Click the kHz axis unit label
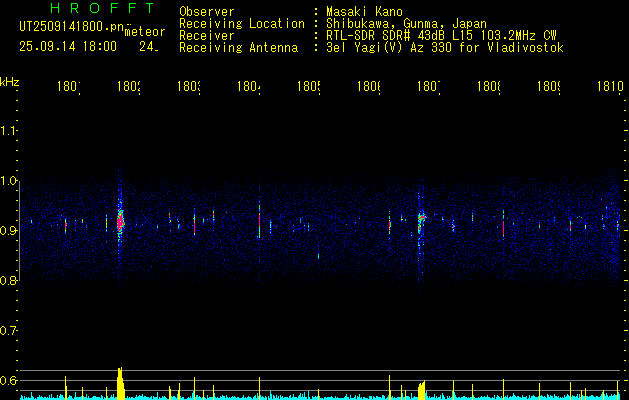This screenshot has height=400, width=629. pyautogui.click(x=10, y=82)
